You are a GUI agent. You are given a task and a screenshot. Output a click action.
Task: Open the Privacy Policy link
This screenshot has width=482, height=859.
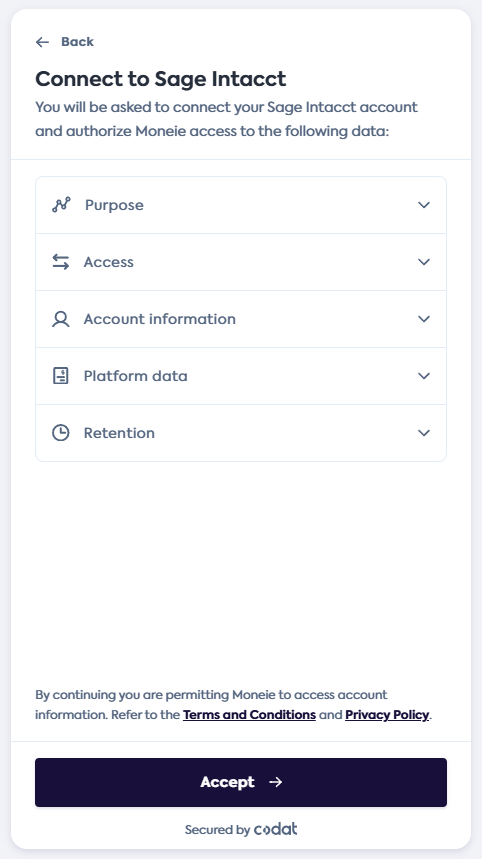pos(387,715)
